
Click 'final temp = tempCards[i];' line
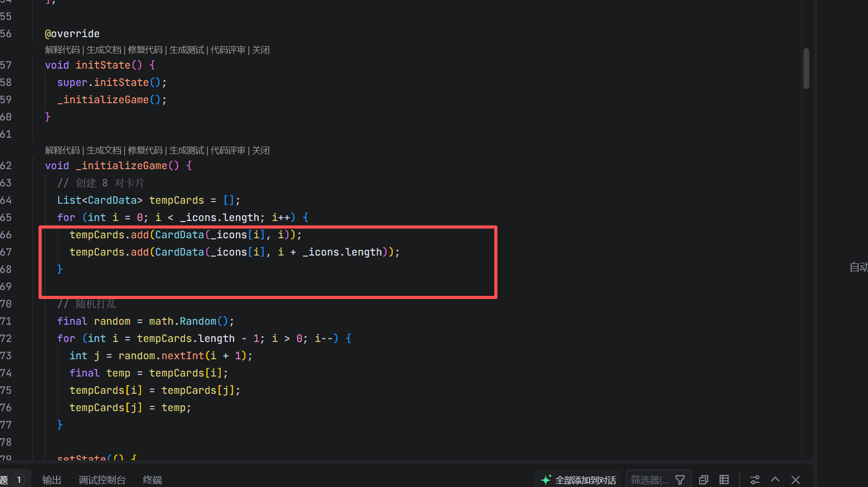[149, 373]
